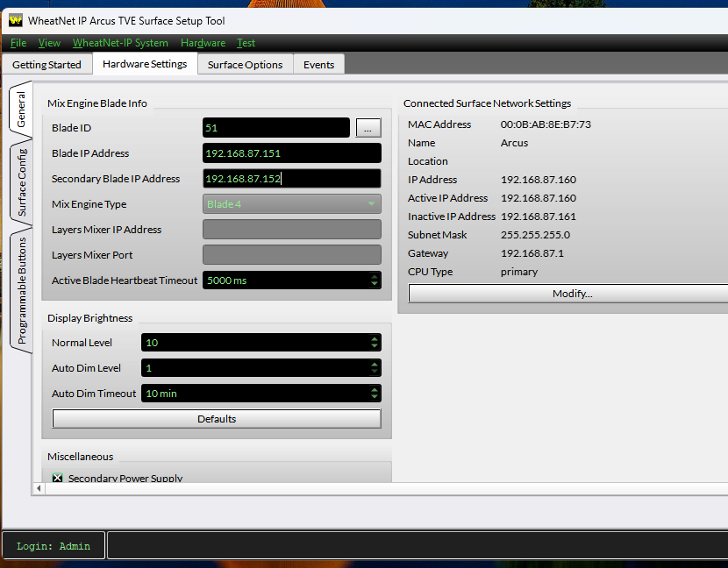Open the Programmable Buttons vertical tab
This screenshot has height=568, width=728.
21,290
